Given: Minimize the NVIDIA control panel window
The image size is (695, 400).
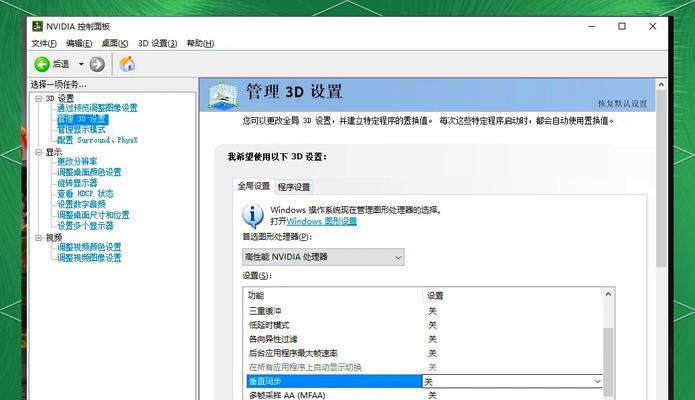Looking at the screenshot, I should (x=592, y=26).
